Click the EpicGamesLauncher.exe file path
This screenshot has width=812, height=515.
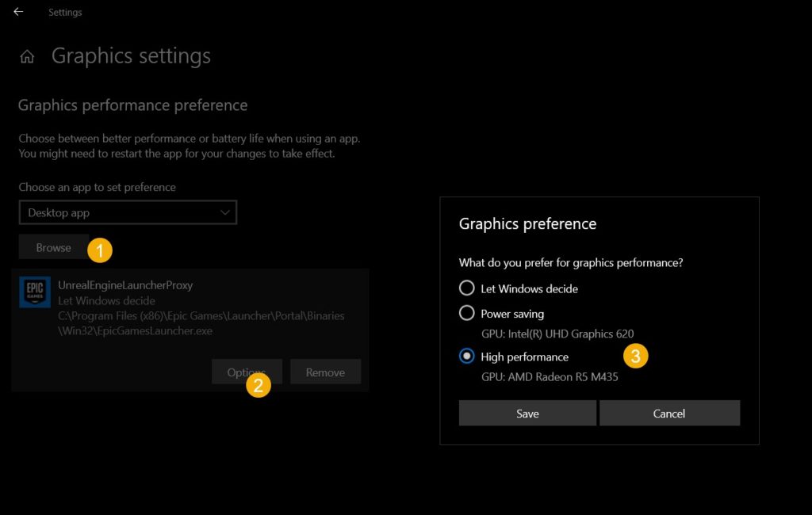click(x=201, y=323)
